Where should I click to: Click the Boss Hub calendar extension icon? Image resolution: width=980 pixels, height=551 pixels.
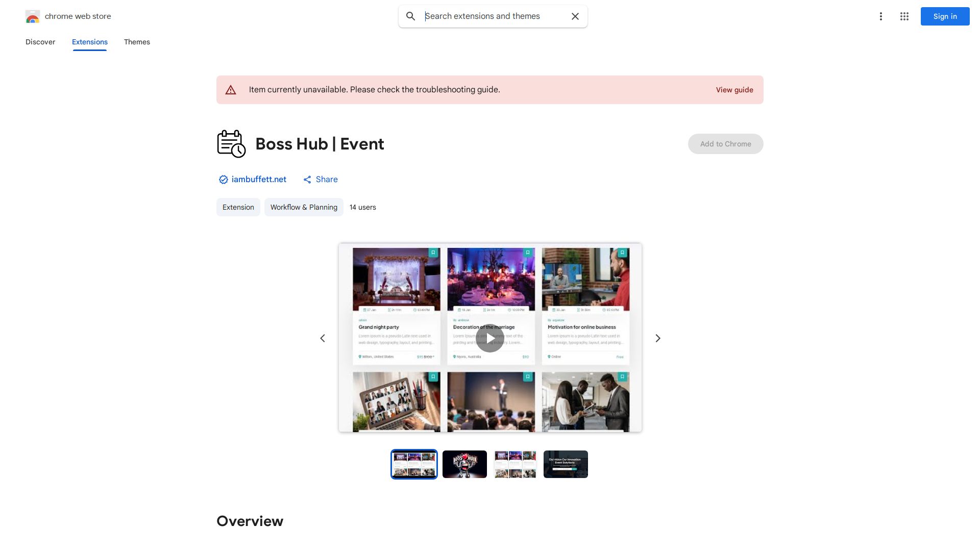[231, 144]
